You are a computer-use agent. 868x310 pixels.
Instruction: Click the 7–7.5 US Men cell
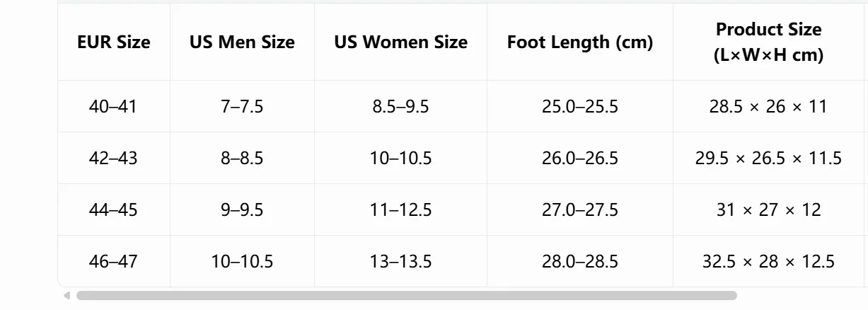click(242, 107)
